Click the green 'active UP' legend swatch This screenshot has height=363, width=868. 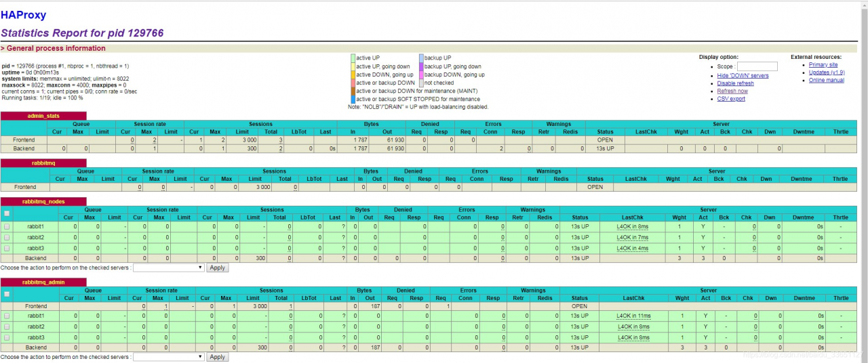pos(353,58)
